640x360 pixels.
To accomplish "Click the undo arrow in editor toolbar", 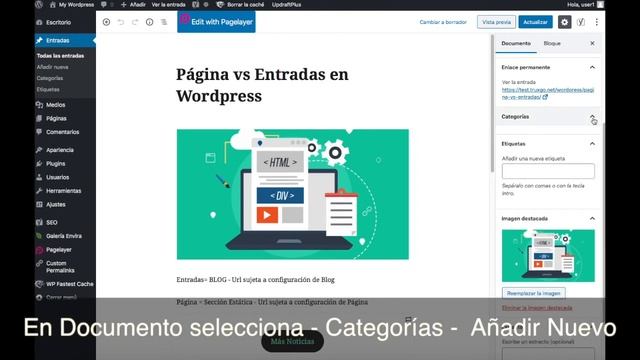I will 121,22.
